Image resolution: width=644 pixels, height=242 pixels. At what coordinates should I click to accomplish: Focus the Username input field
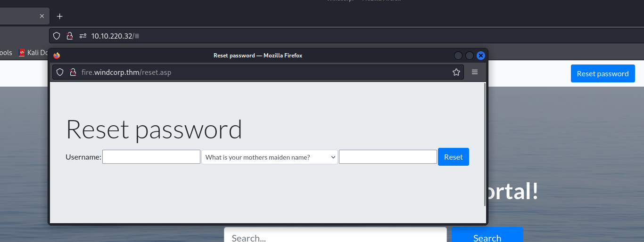[x=151, y=157]
